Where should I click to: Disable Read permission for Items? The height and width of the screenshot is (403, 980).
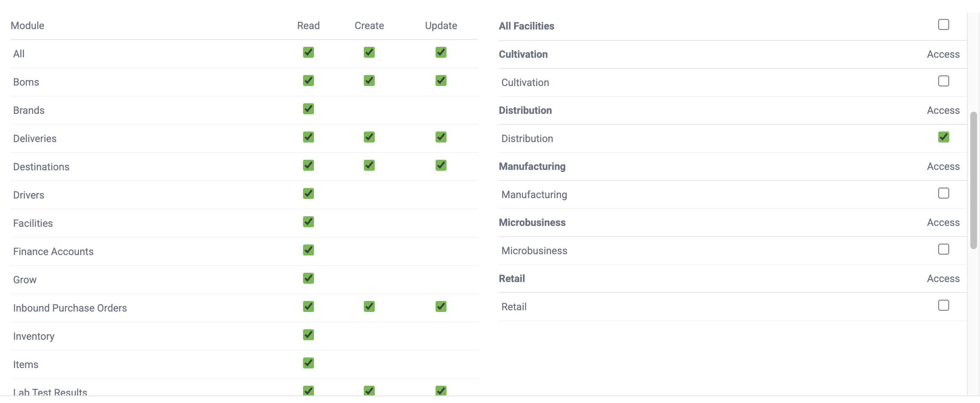(309, 363)
